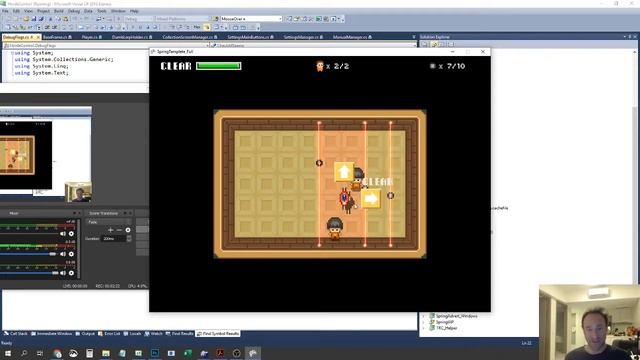Click the green CLEAR progress bar

pyautogui.click(x=218, y=66)
